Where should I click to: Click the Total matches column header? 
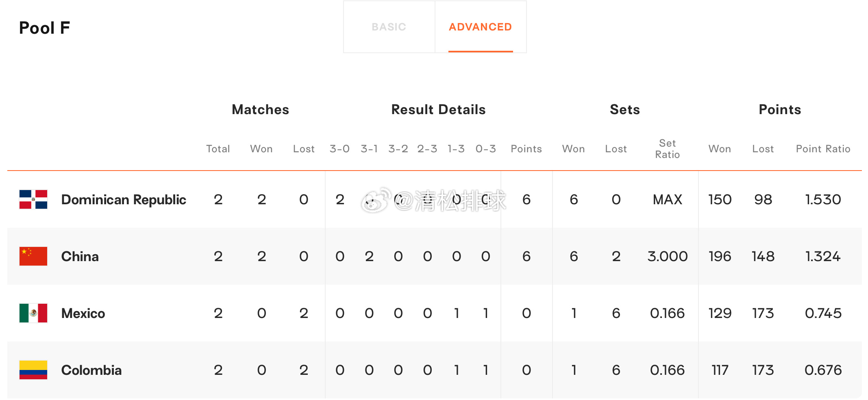coord(218,149)
